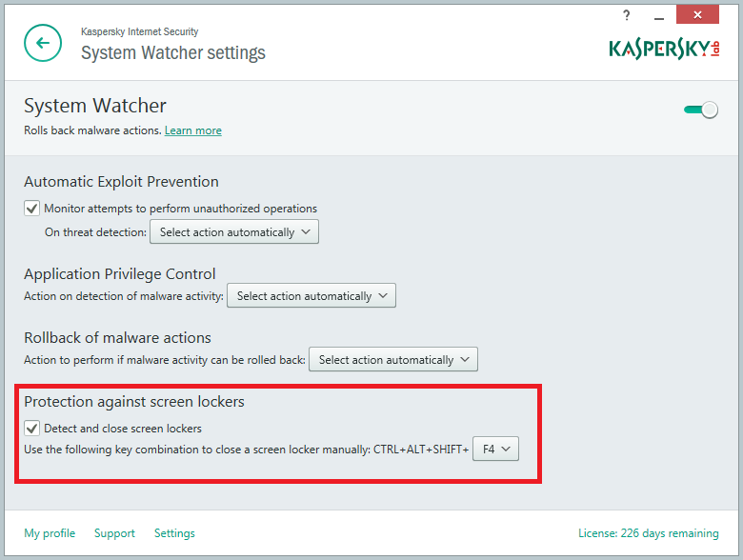Click the Application Privilege Control heading
This screenshot has width=743, height=560.
pyautogui.click(x=120, y=274)
